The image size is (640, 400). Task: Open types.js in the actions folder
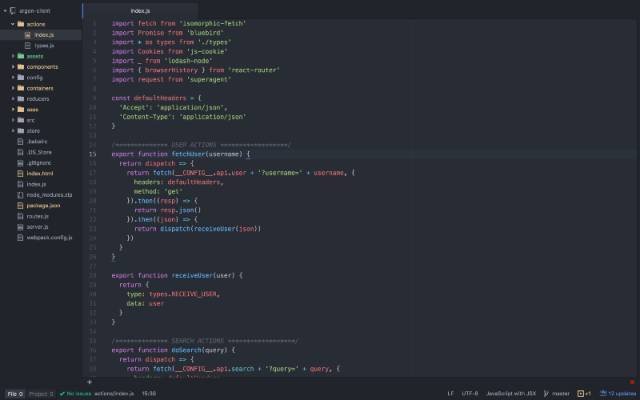coord(44,45)
